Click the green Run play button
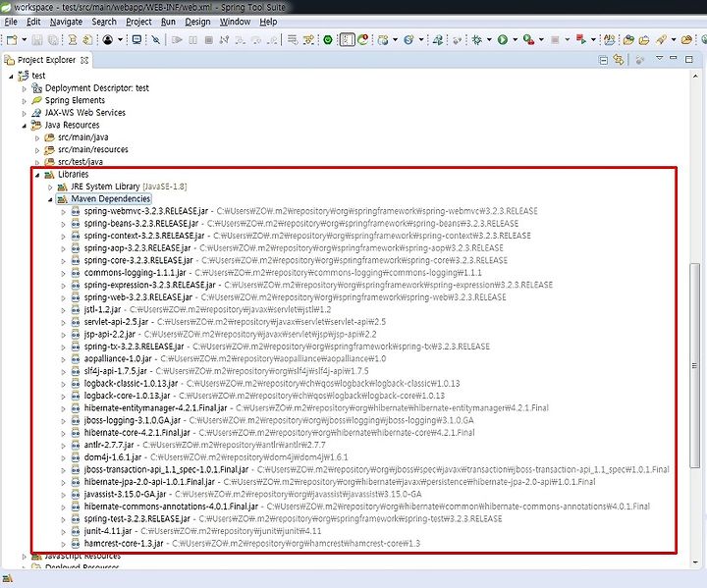Screen dimensions: 707x588 point(503,40)
